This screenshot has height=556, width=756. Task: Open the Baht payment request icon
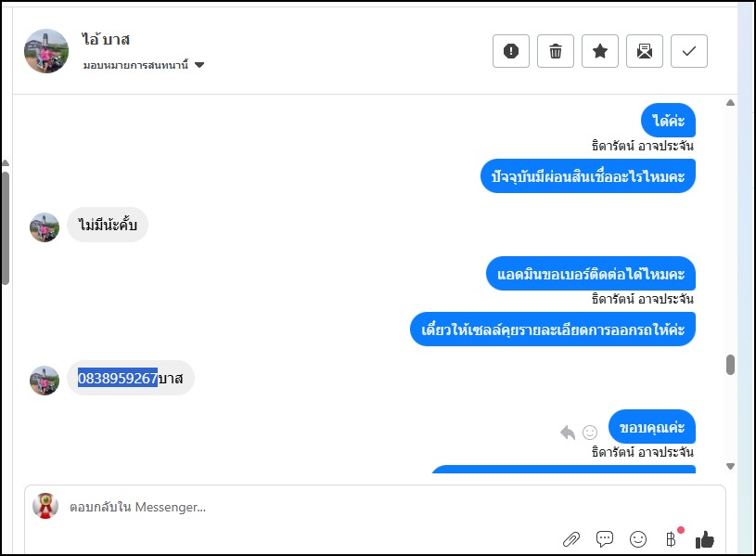672,538
